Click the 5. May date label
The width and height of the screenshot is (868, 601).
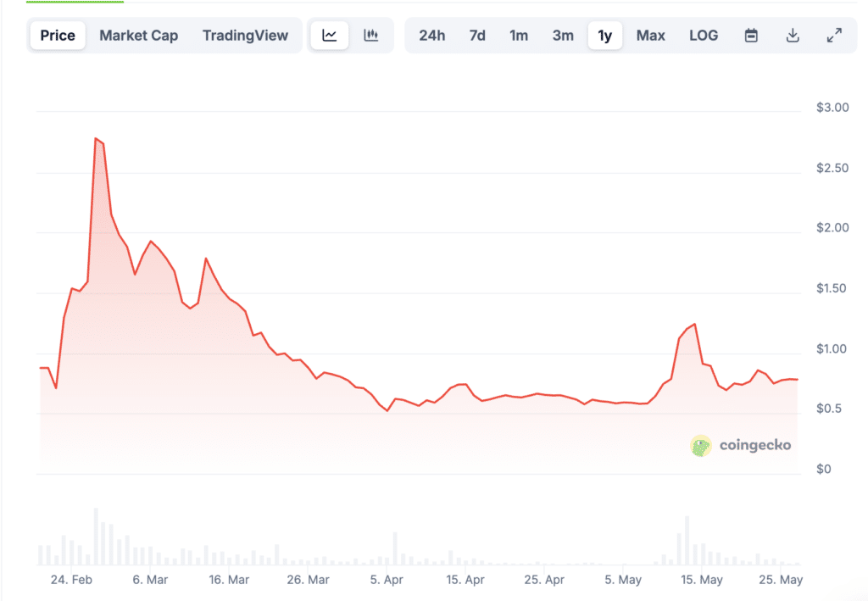(623, 580)
